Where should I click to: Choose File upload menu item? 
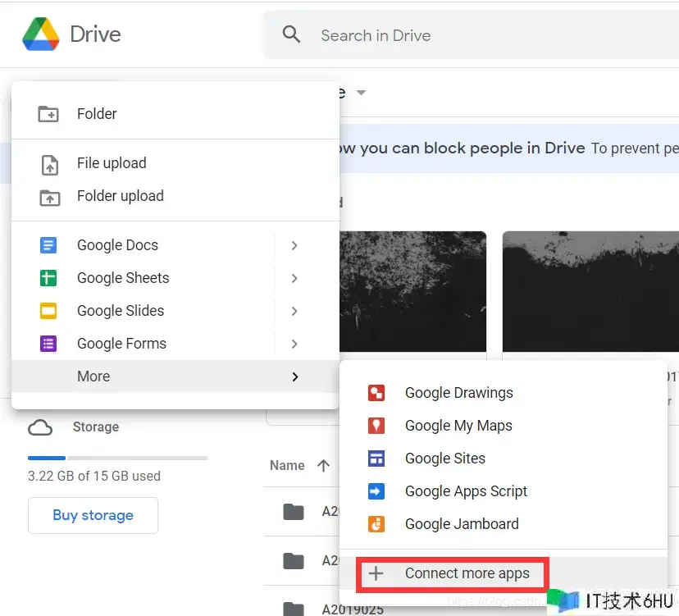tap(175, 163)
